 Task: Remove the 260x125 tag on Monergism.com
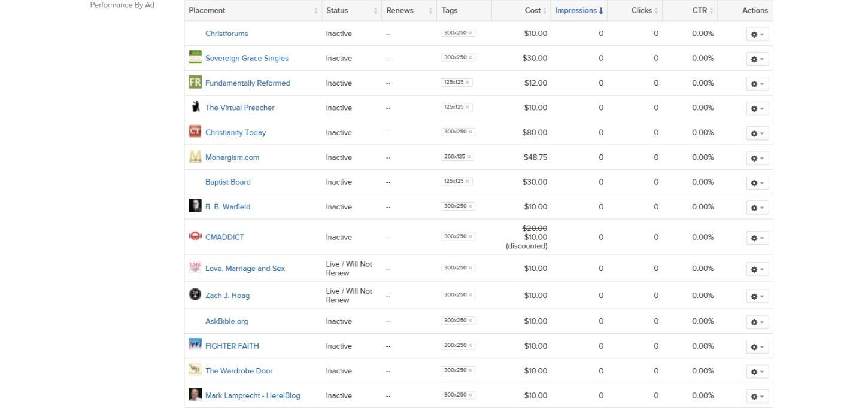469,157
